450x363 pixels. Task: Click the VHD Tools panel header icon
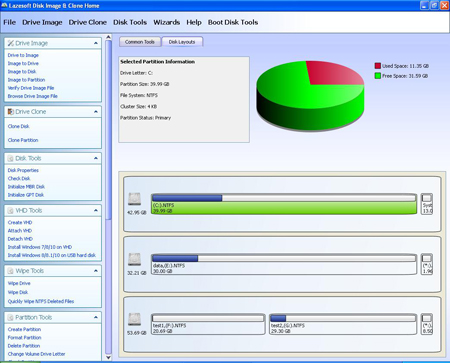(11, 211)
